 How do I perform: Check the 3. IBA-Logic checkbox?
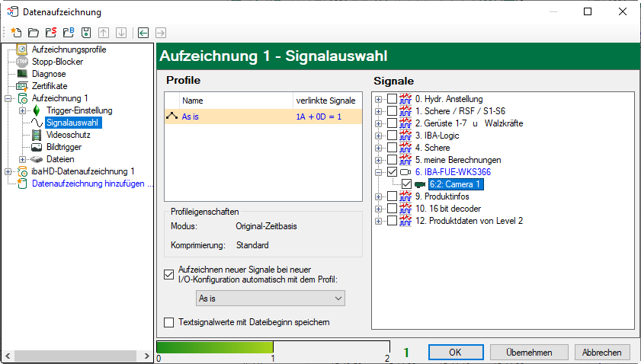pos(392,136)
